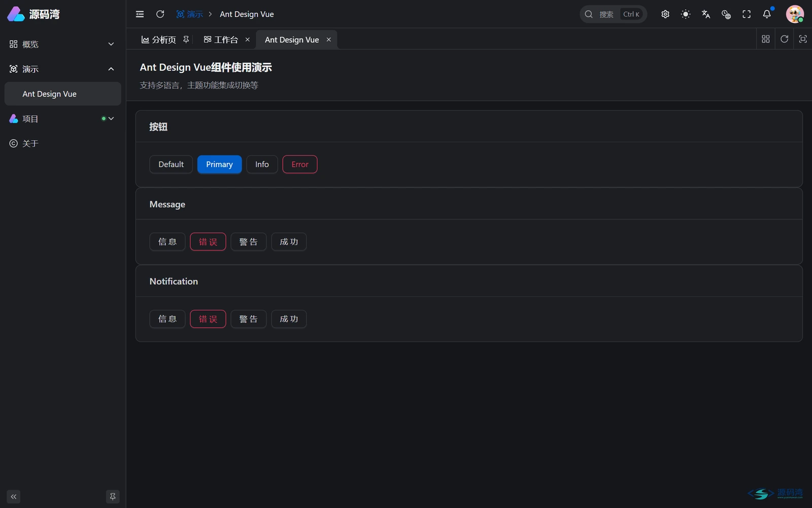
Task: Toggle the light/dark theme sun icon
Action: coord(686,14)
